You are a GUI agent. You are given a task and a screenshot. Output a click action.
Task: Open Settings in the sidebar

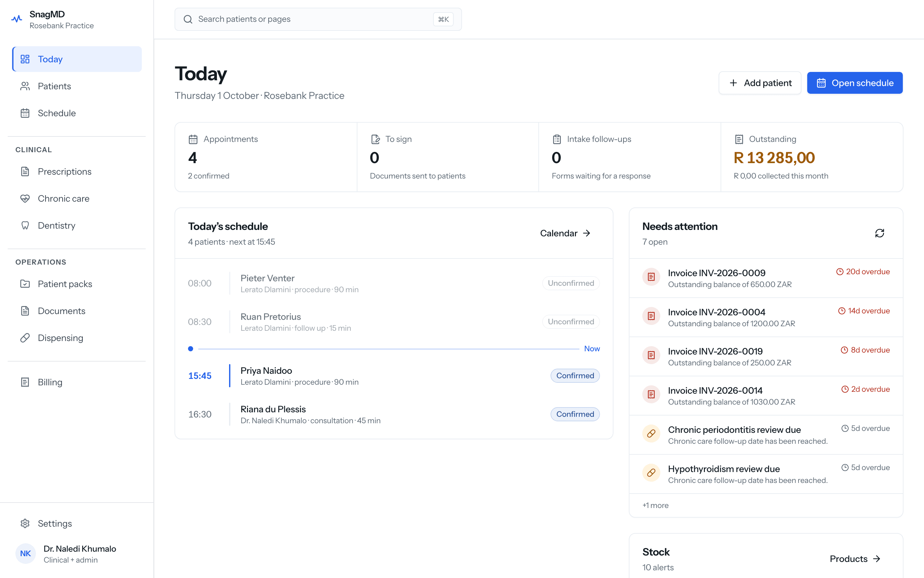tap(77, 523)
